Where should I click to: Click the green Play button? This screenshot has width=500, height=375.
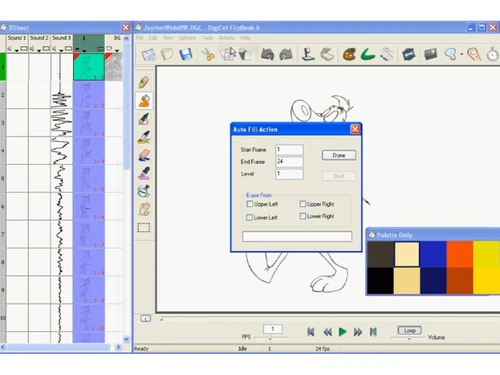click(x=342, y=332)
